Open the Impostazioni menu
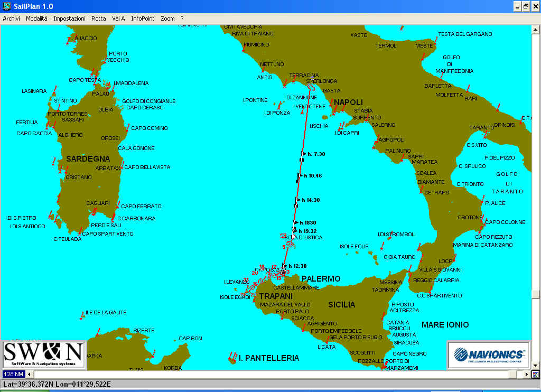Image resolution: width=541 pixels, height=392 pixels. pos(69,18)
